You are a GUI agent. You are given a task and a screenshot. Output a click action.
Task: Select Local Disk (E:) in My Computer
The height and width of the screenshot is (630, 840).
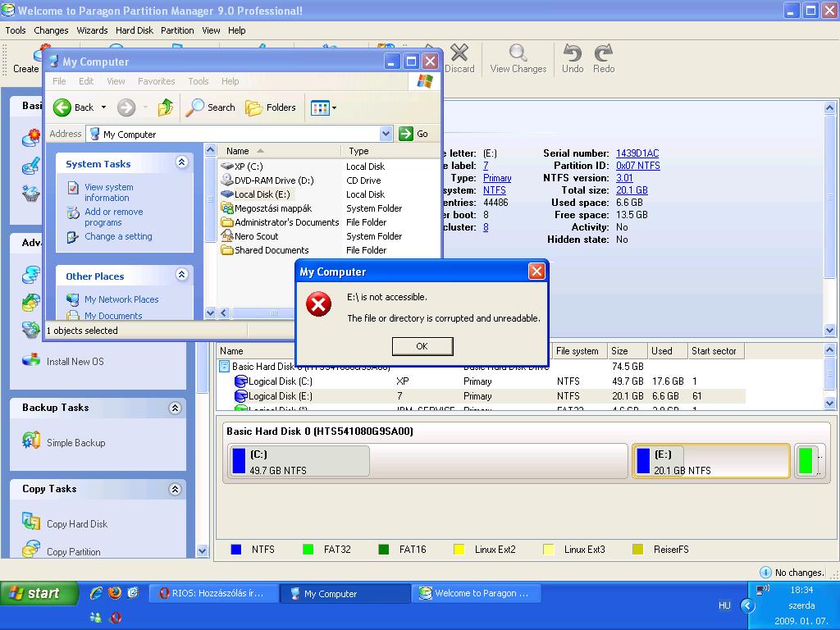[262, 194]
